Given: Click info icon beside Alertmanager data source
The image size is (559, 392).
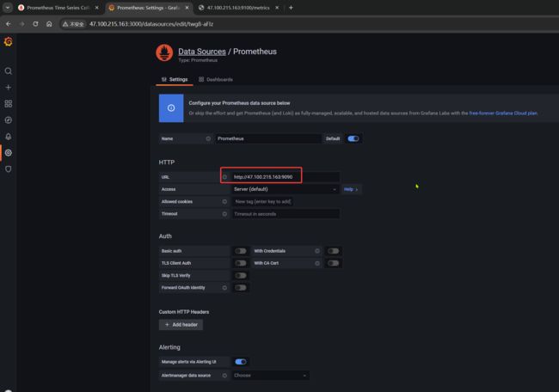Looking at the screenshot, I should point(224,376).
